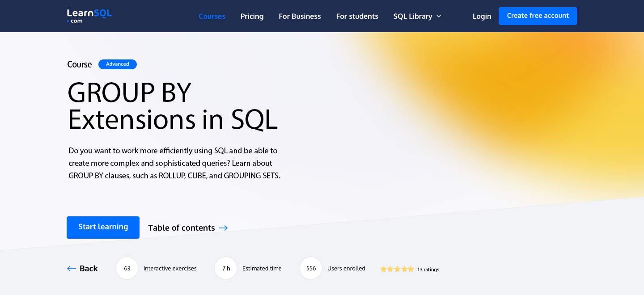
Task: Click the 556 enrolled users circle
Action: (x=311, y=268)
